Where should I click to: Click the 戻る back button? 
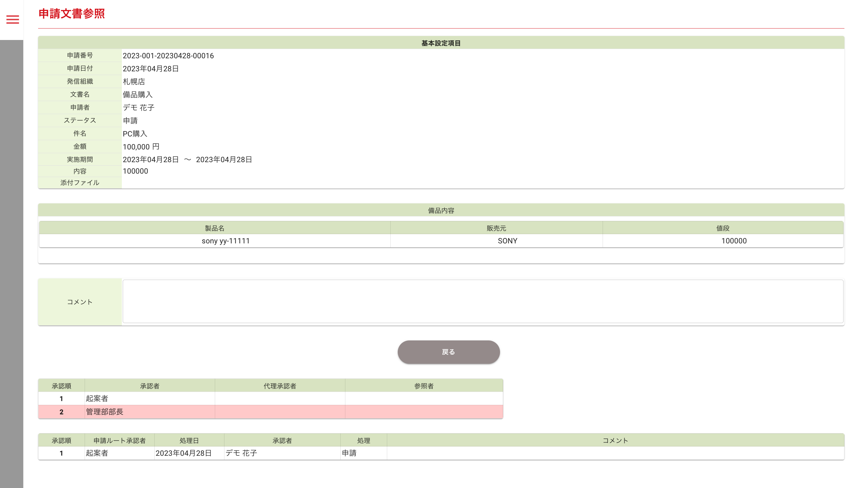tap(448, 352)
